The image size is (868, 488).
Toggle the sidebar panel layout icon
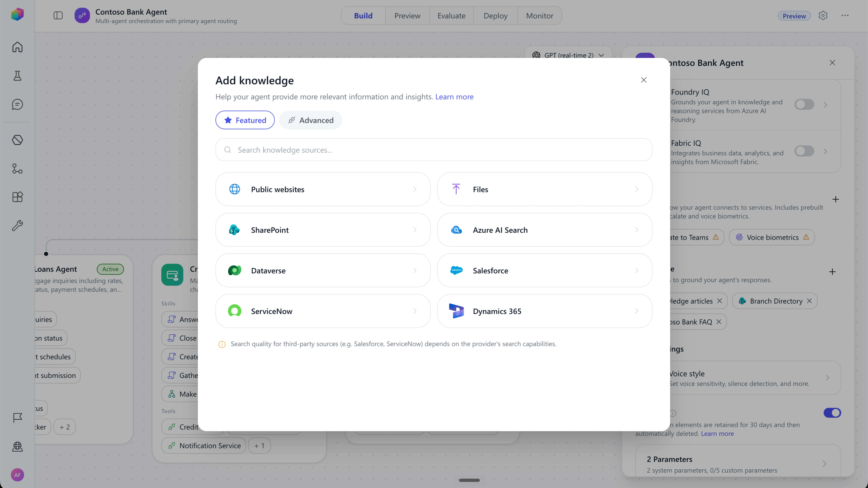coord(58,15)
